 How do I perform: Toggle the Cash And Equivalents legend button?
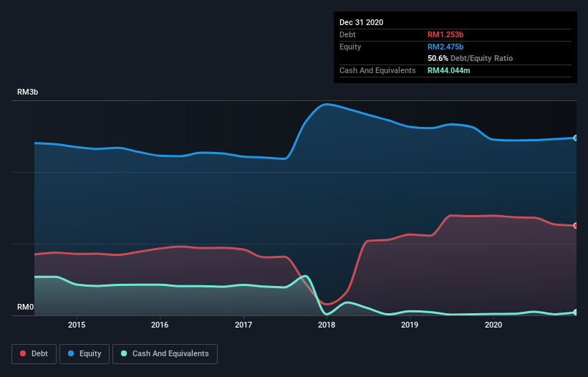click(x=165, y=354)
